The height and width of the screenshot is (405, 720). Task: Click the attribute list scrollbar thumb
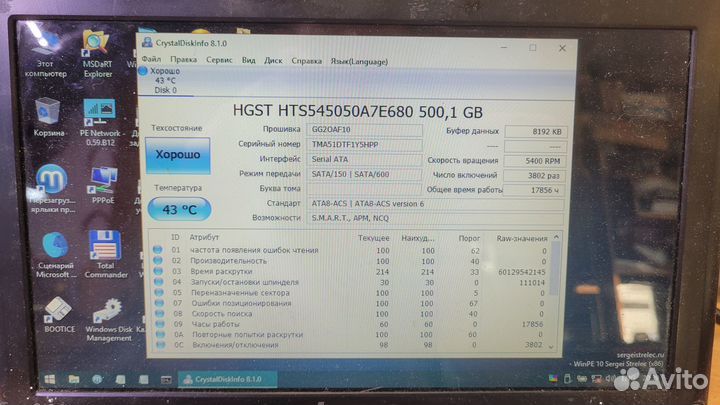click(x=555, y=269)
